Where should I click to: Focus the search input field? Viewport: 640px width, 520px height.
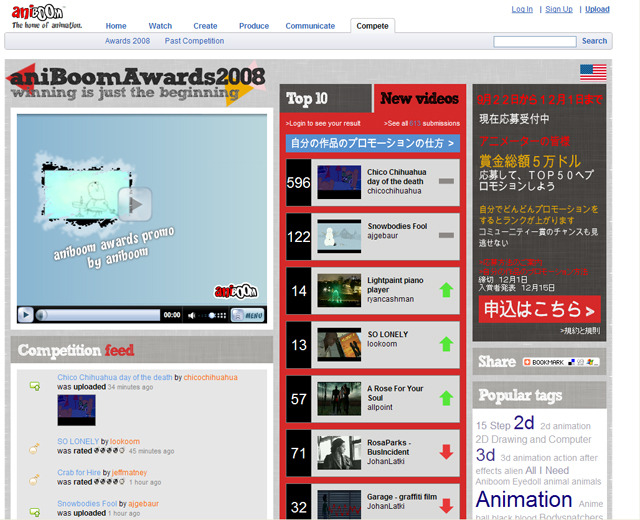click(535, 41)
